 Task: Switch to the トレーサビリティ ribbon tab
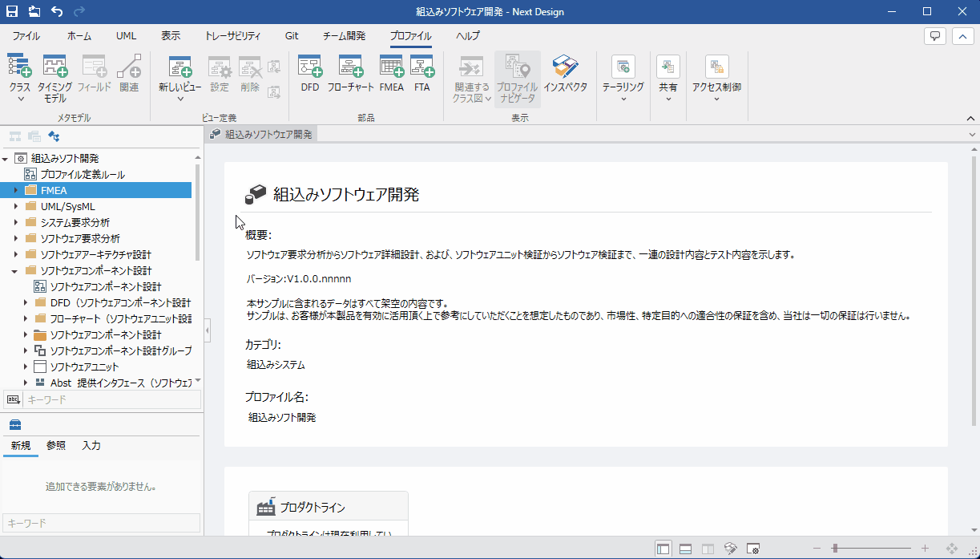232,36
